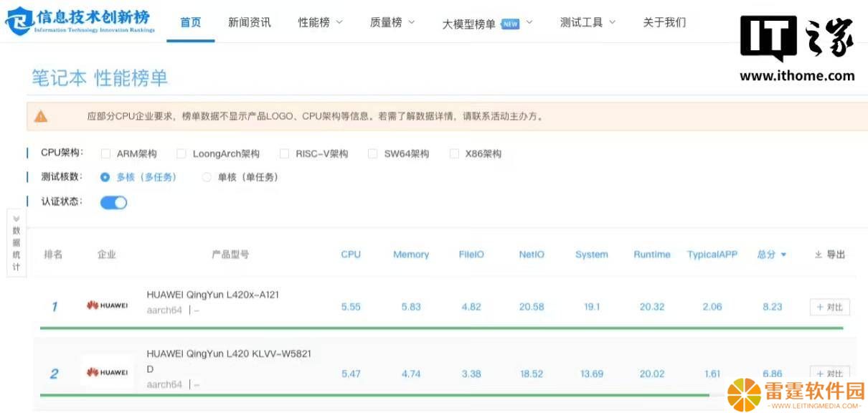Image resolution: width=868 pixels, height=413 pixels.
Task: Click total score 8.23
Action: coord(773,307)
